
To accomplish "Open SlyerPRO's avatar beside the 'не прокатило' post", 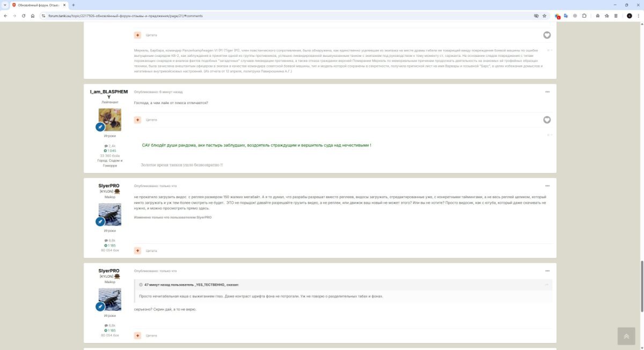I will (109, 214).
